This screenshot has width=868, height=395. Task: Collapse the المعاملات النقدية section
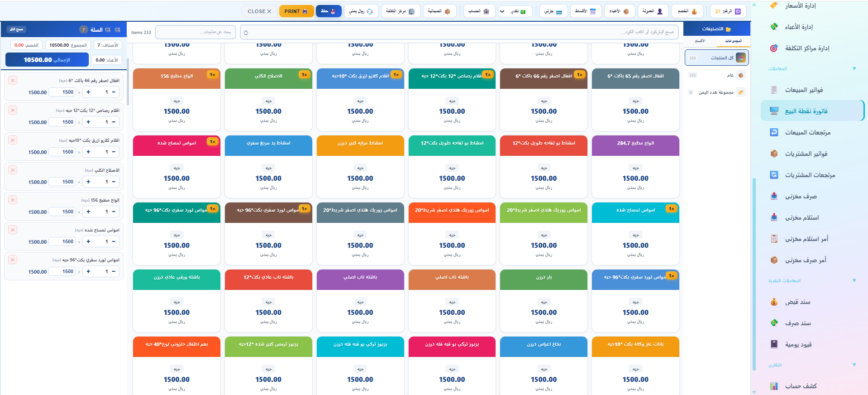pos(854,281)
